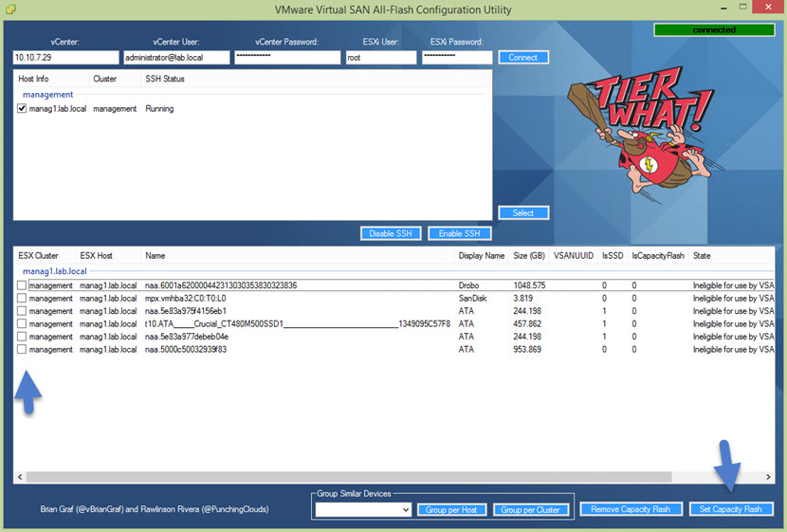Click the scroll left arrow of device list
This screenshot has height=532, width=787.
(20, 477)
